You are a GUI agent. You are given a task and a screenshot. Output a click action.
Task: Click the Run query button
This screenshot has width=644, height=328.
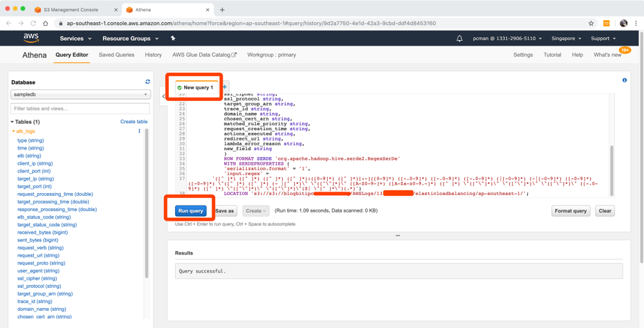191,211
